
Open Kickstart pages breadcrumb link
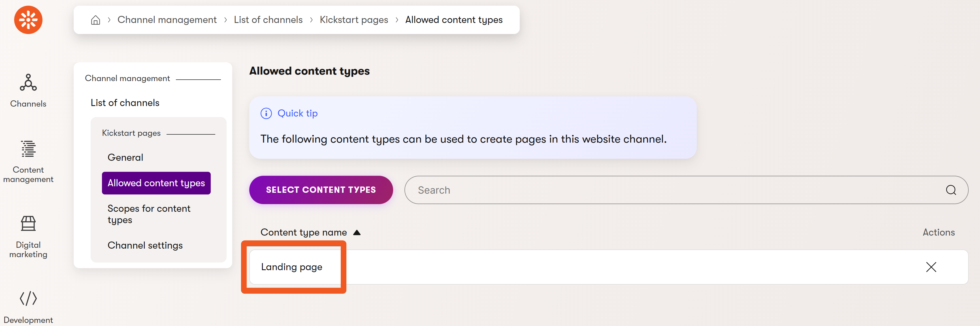(x=353, y=20)
